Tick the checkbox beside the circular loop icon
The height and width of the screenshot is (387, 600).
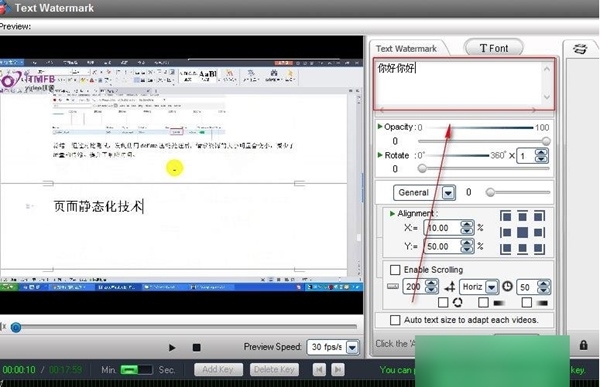[x=443, y=302]
